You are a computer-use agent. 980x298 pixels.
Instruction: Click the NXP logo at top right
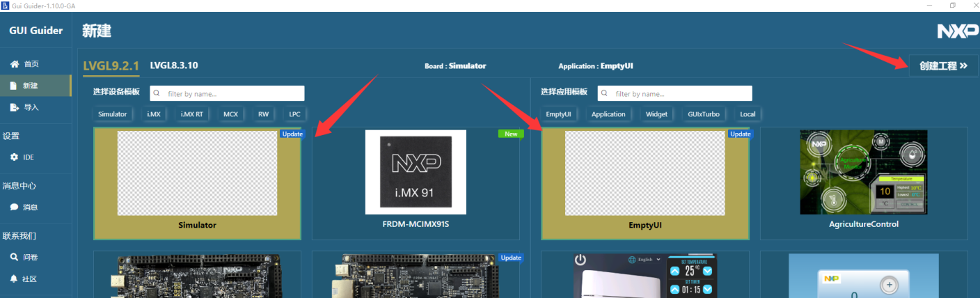click(x=958, y=31)
